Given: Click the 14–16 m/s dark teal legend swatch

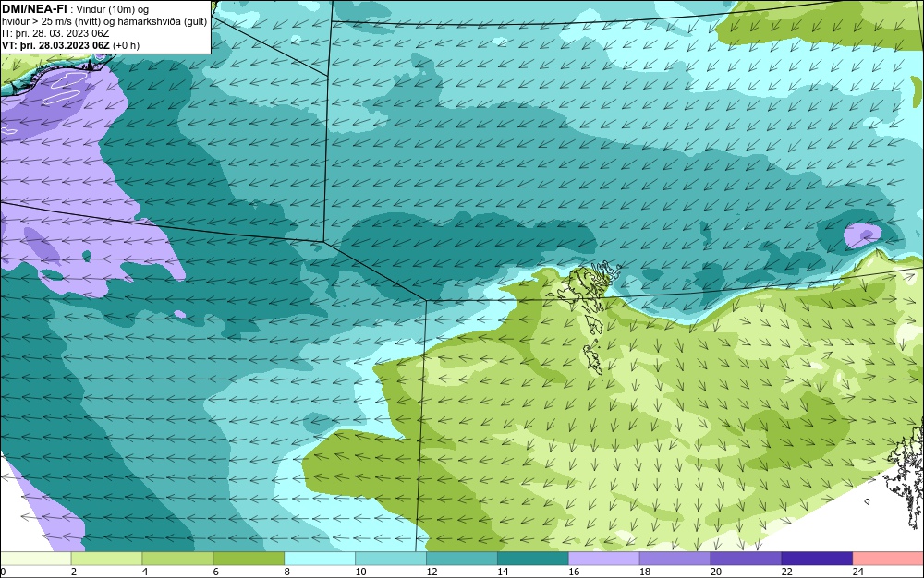Looking at the screenshot, I should [533, 559].
